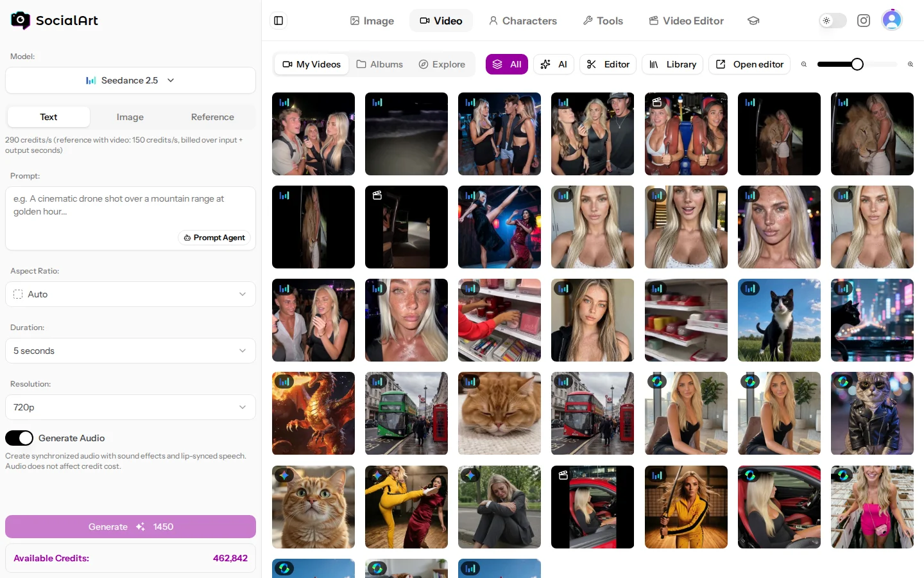Click the Library books icon
This screenshot has height=578, width=924.
click(x=654, y=64)
